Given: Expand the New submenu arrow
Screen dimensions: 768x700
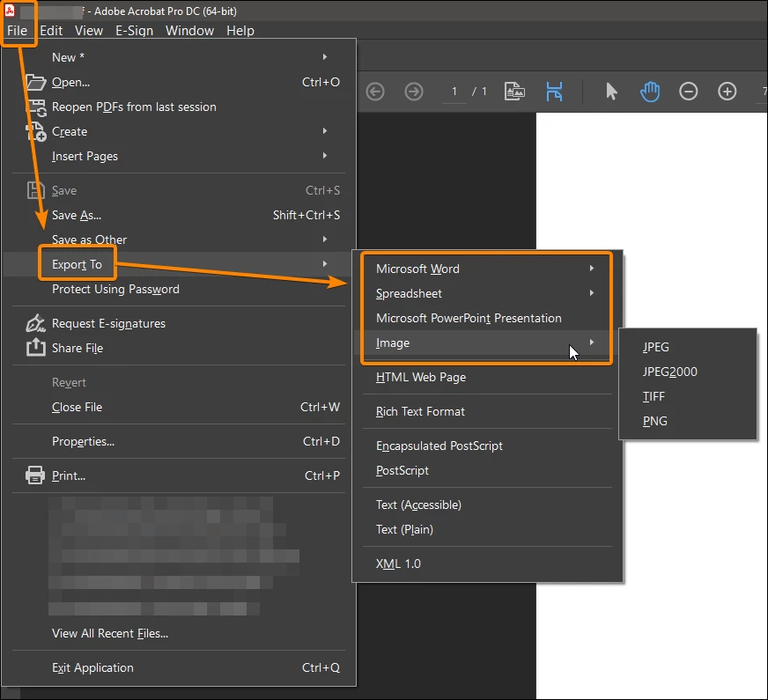Looking at the screenshot, I should tap(325, 56).
